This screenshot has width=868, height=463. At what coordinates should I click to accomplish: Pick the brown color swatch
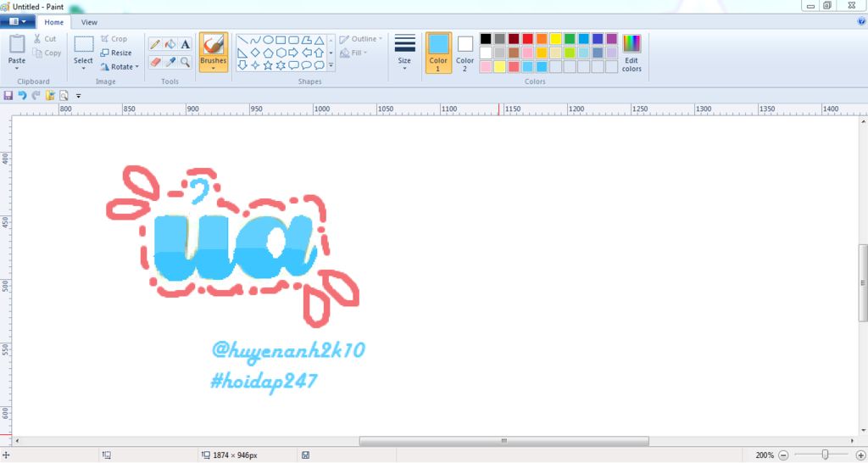(x=514, y=53)
